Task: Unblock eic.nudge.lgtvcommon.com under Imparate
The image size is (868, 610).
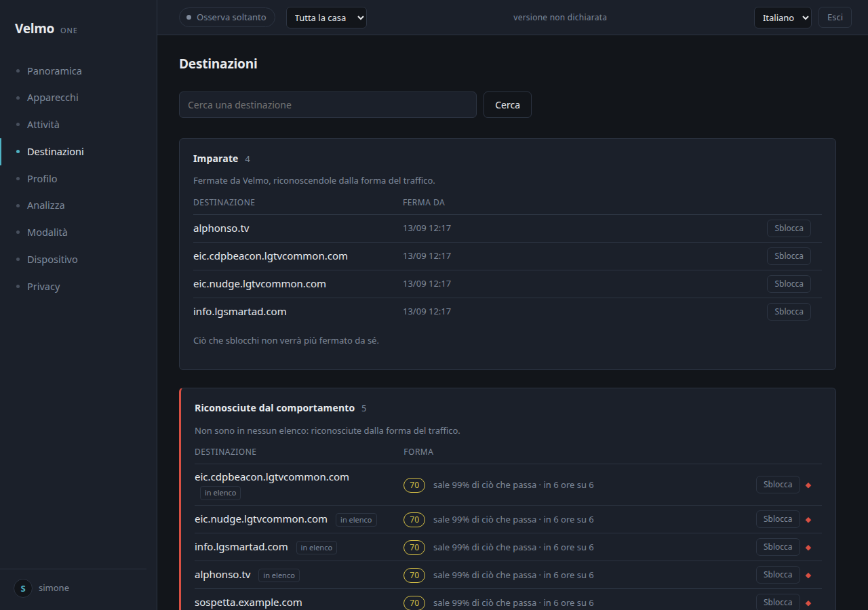Action: [789, 284]
